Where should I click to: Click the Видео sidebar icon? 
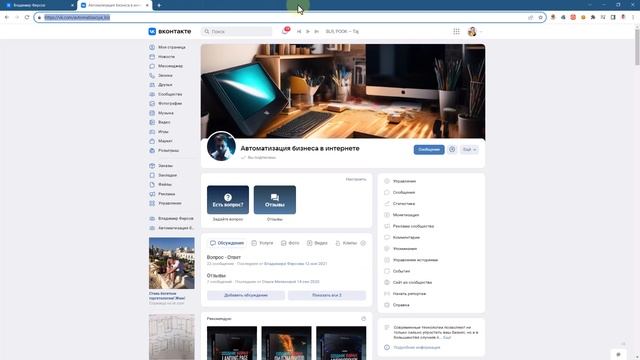click(x=152, y=122)
